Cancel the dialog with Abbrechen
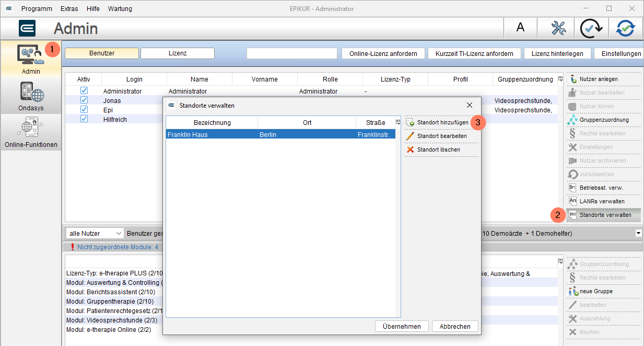Screen dimensions: 644x346 [x=455, y=326]
